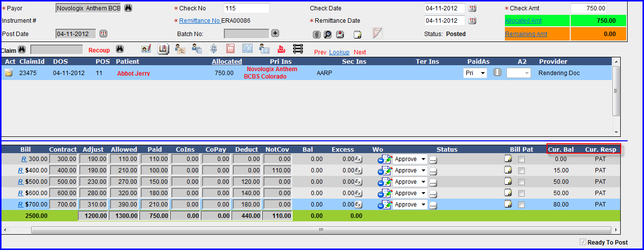Click the Allocated Amt link
The width and height of the screenshot is (644, 250).
(x=523, y=21)
